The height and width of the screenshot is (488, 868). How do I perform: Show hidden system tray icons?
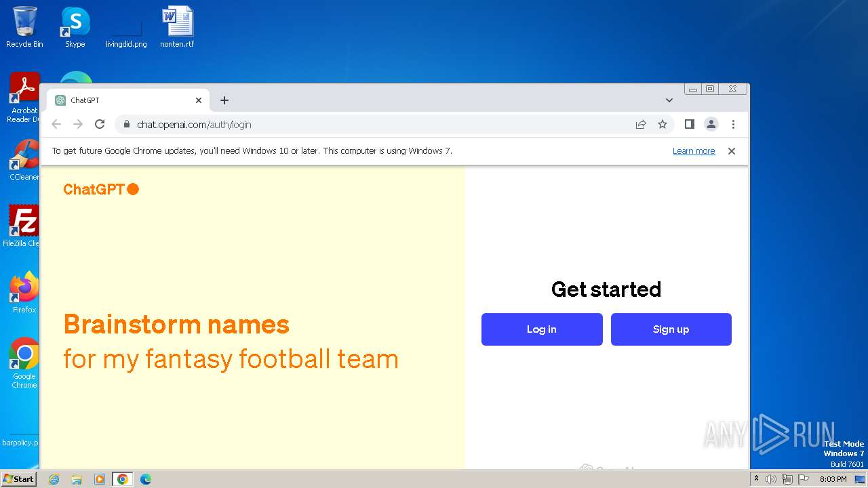[x=757, y=479]
